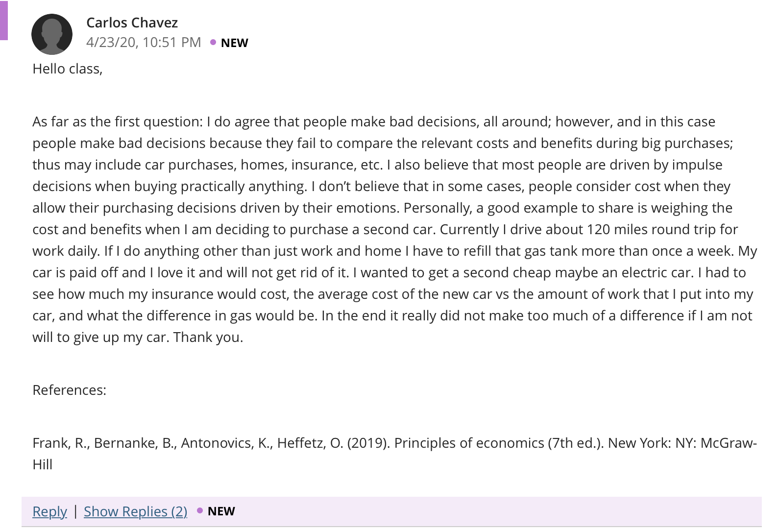This screenshot has height=532, width=778.
Task: Open the Carlos Chavez author name
Action: (x=132, y=23)
